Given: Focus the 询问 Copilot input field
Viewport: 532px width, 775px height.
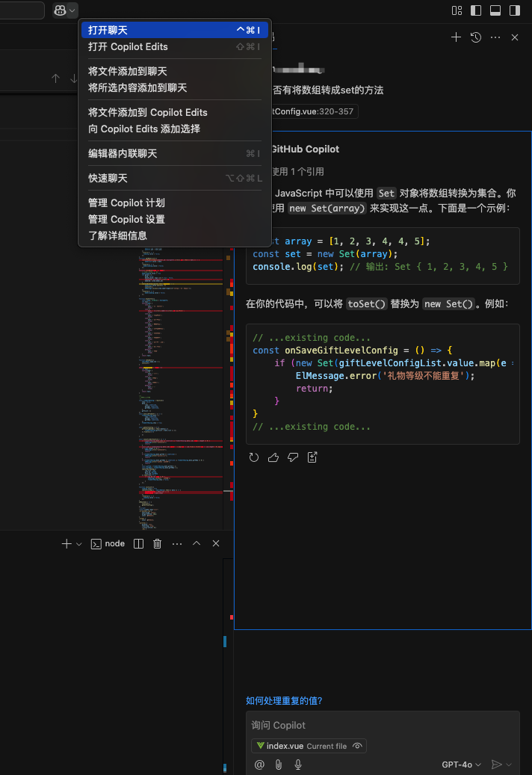Looking at the screenshot, I should click(x=383, y=725).
